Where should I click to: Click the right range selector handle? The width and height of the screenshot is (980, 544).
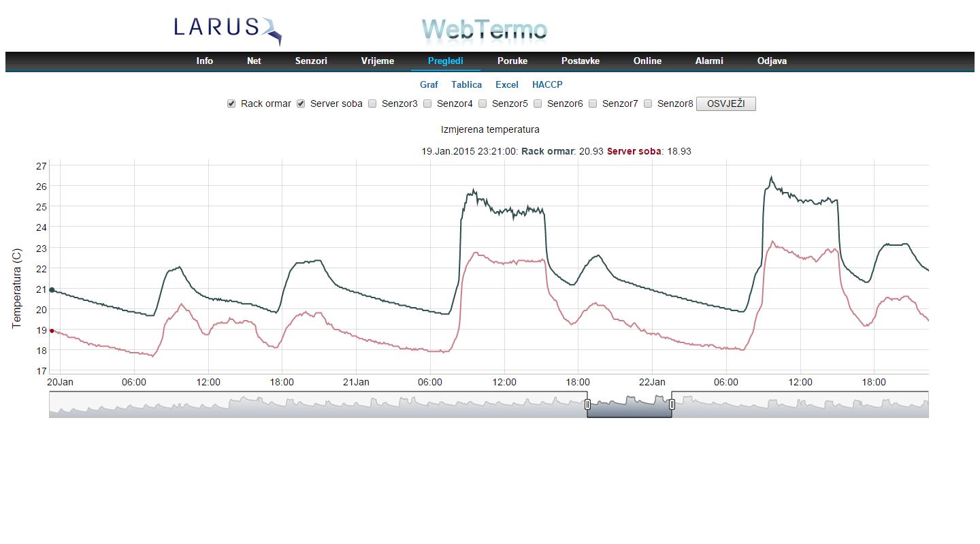pyautogui.click(x=672, y=404)
